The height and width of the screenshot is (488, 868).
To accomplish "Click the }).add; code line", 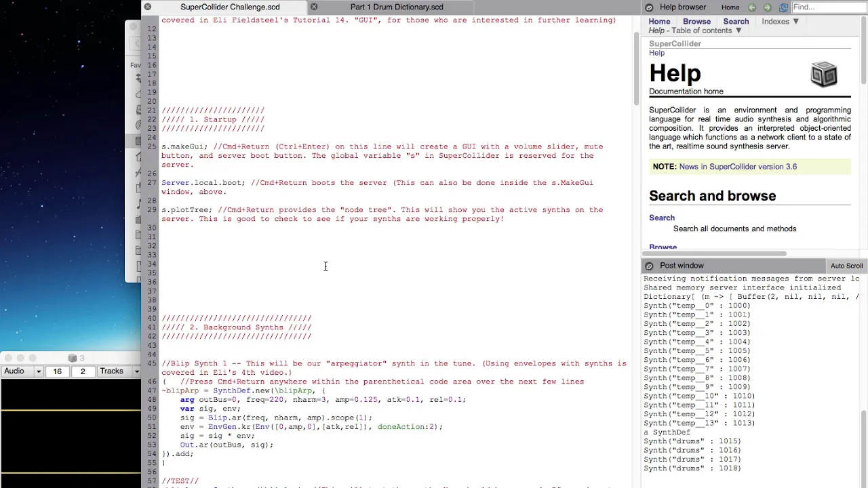I will point(178,454).
